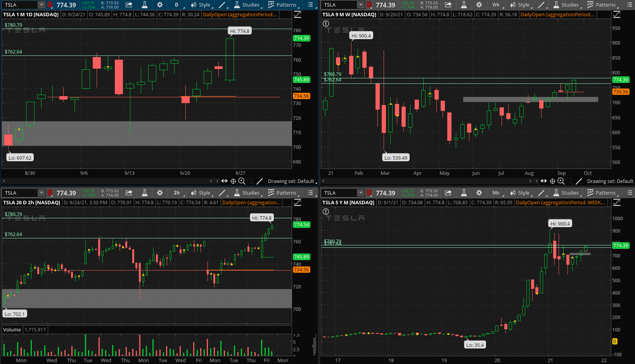Open Wk timeframe dropdown in weekly chart
The width and height of the screenshot is (635, 364).
[496, 4]
